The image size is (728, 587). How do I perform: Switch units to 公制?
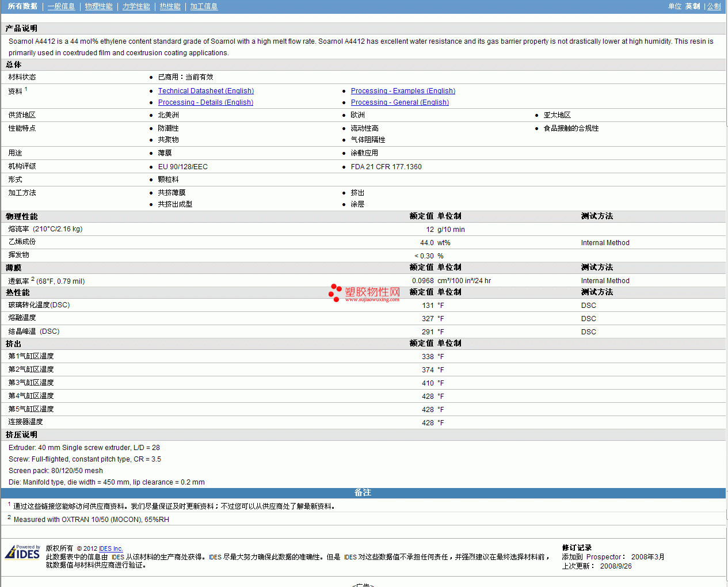tap(714, 6)
